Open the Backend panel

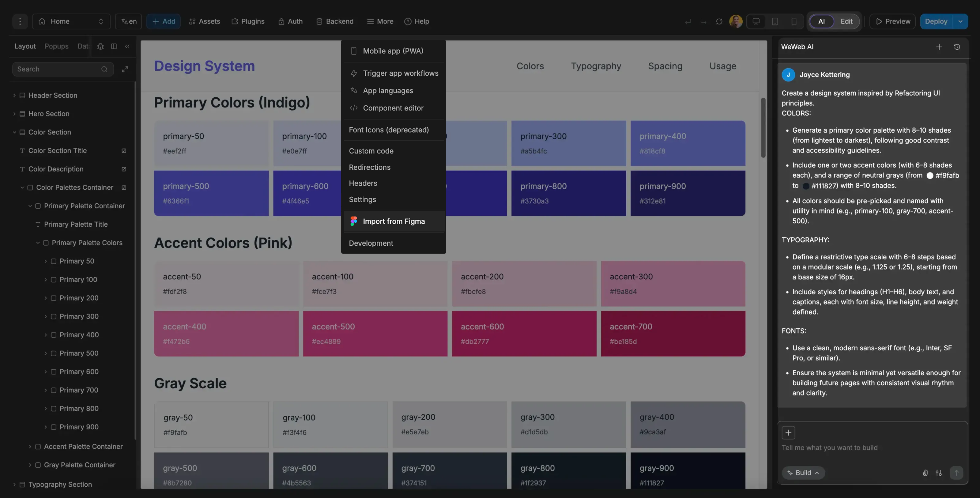pos(334,21)
